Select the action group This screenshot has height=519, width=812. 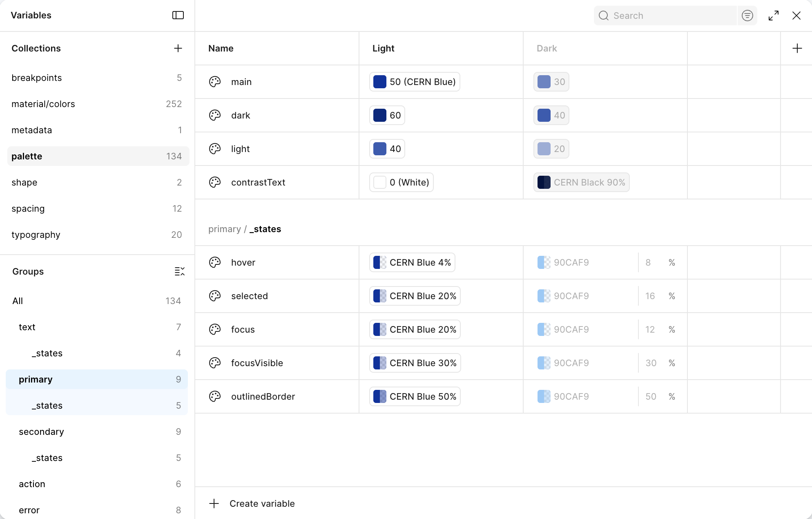pyautogui.click(x=97, y=484)
